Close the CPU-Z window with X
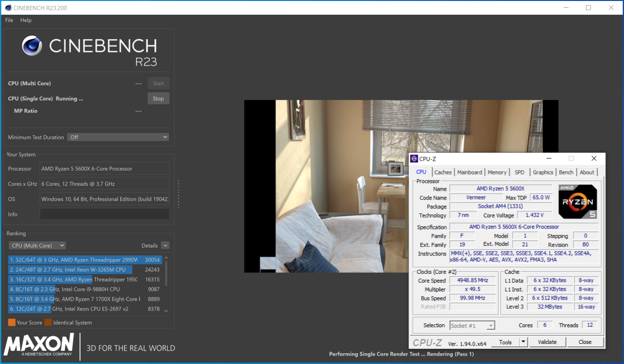The image size is (624, 364). click(594, 158)
